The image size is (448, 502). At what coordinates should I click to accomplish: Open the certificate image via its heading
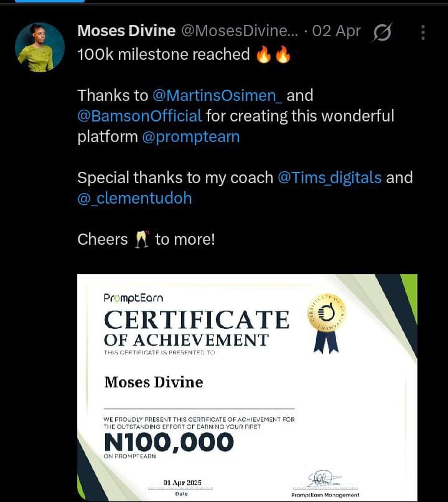(196, 321)
